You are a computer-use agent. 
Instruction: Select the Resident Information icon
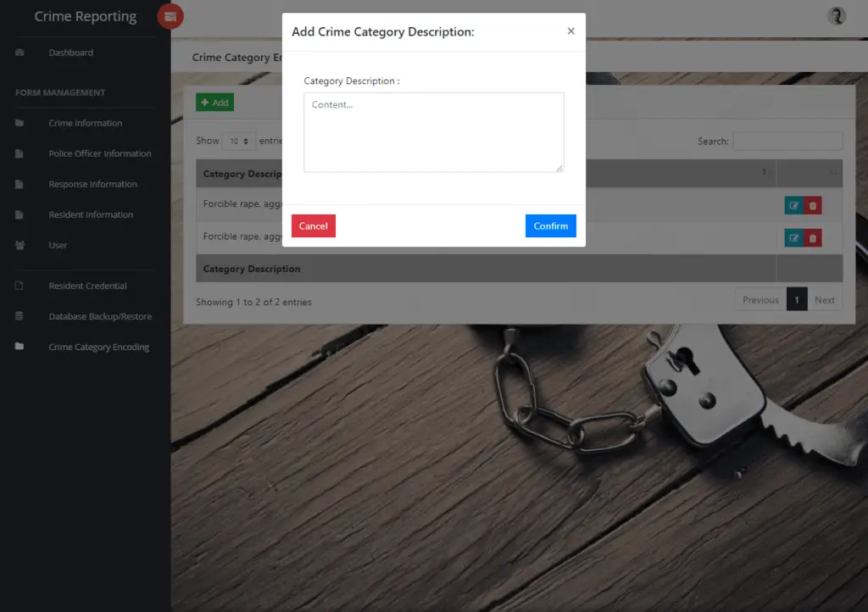pos(19,214)
